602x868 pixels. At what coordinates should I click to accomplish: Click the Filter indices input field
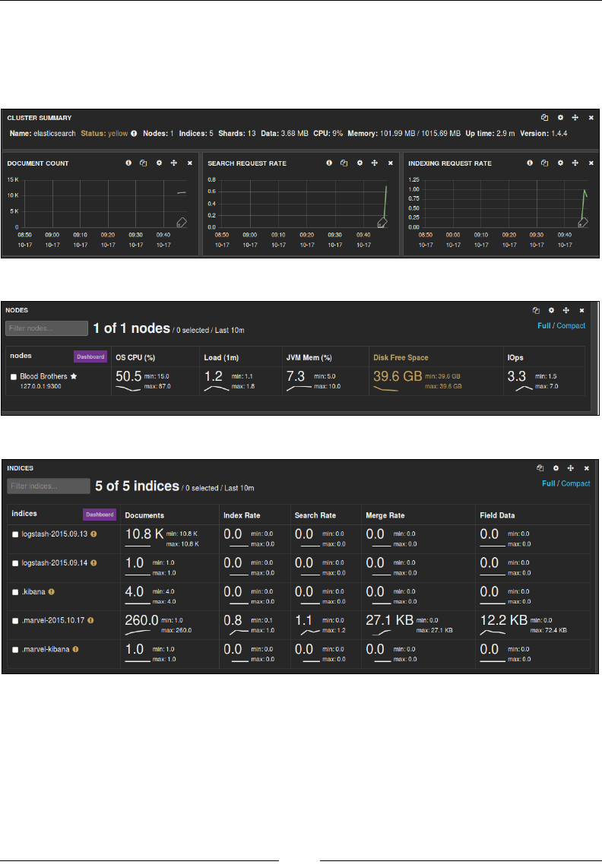point(48,486)
